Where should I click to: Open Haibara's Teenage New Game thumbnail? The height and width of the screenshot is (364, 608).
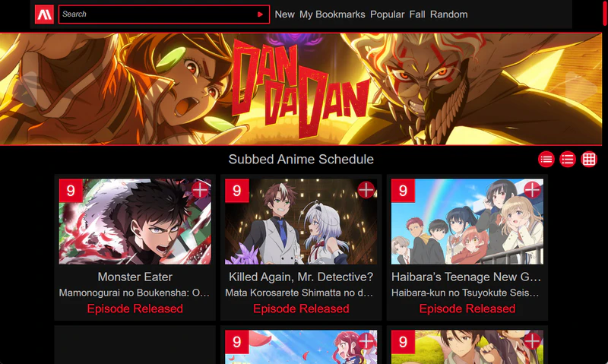pyautogui.click(x=467, y=221)
